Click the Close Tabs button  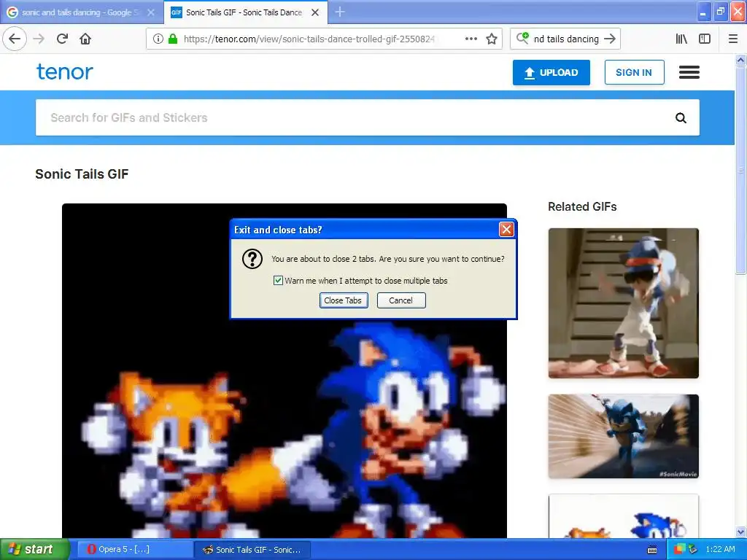343,300
